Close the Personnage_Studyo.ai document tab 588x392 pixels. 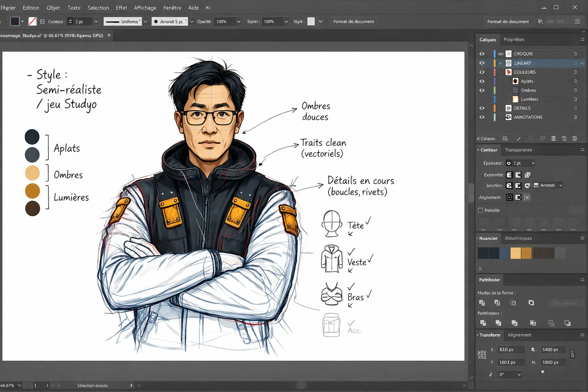tap(109, 35)
